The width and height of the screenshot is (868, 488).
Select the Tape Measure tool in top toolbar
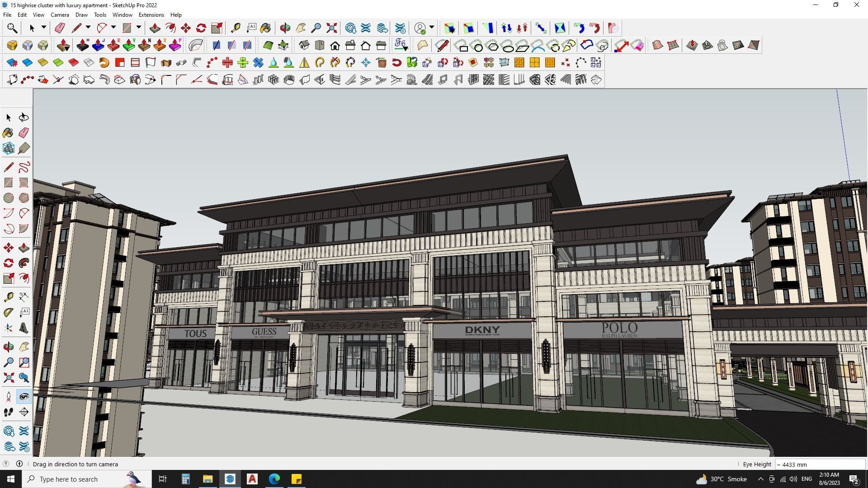click(236, 28)
